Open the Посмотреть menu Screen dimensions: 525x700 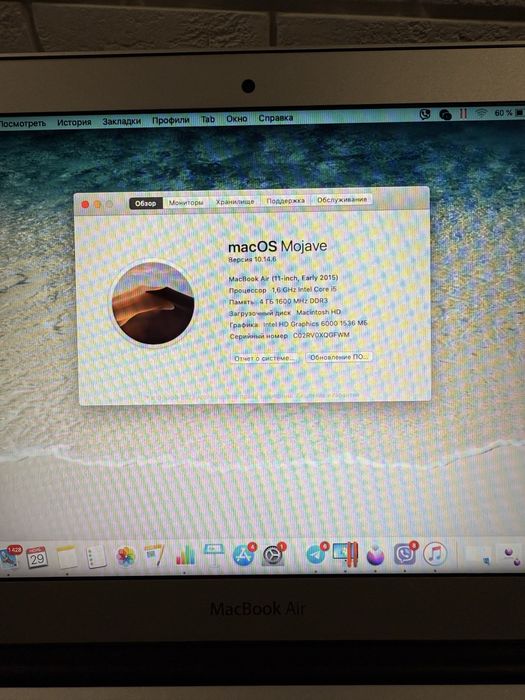pos(22,123)
